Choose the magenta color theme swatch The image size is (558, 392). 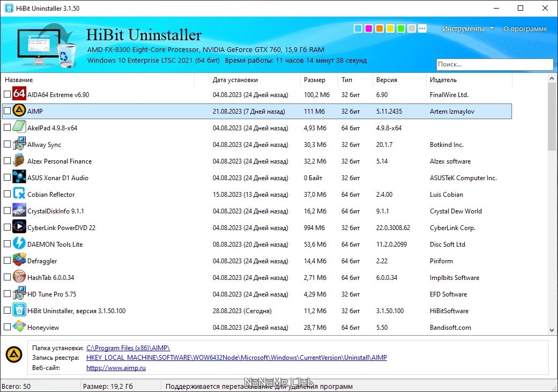(x=368, y=28)
